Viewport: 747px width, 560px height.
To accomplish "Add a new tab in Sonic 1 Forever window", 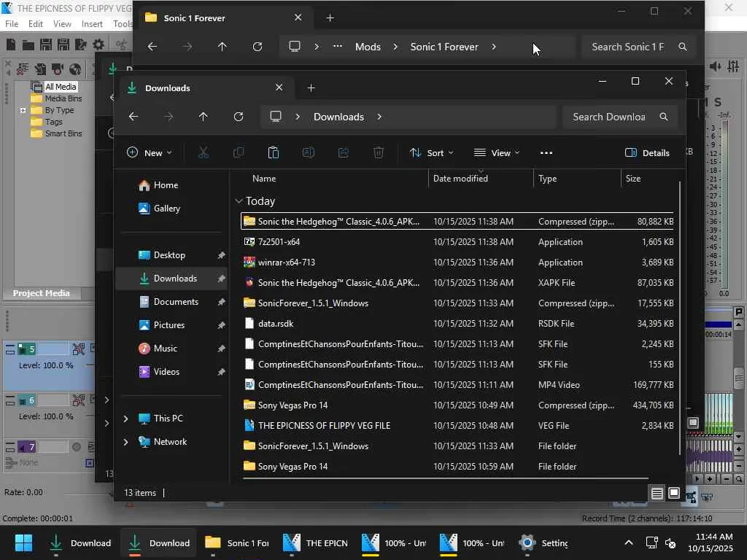I will pyautogui.click(x=330, y=18).
